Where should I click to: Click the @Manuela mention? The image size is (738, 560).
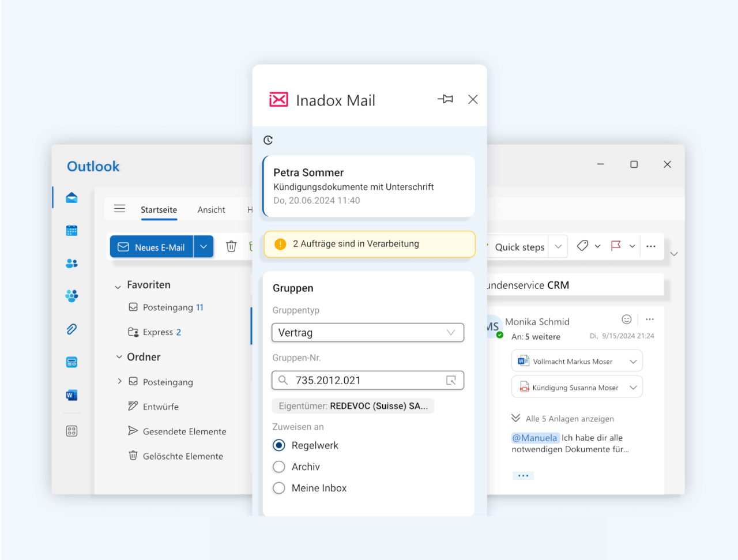pyautogui.click(x=535, y=438)
